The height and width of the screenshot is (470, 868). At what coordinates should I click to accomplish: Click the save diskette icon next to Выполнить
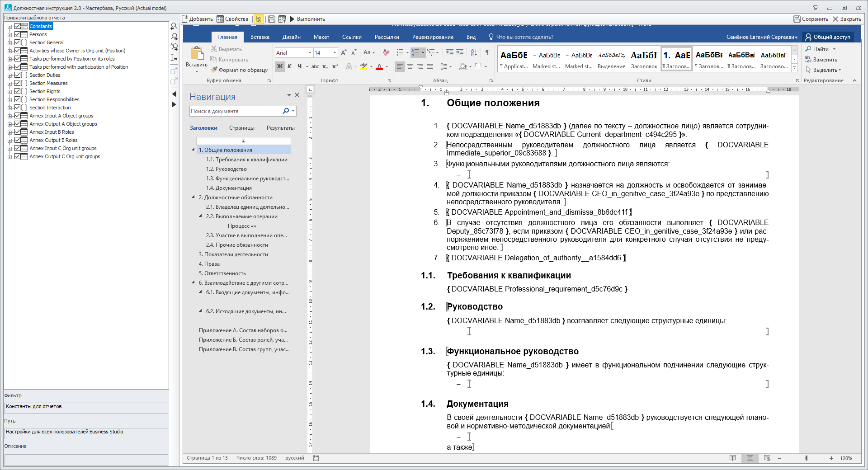(x=272, y=19)
